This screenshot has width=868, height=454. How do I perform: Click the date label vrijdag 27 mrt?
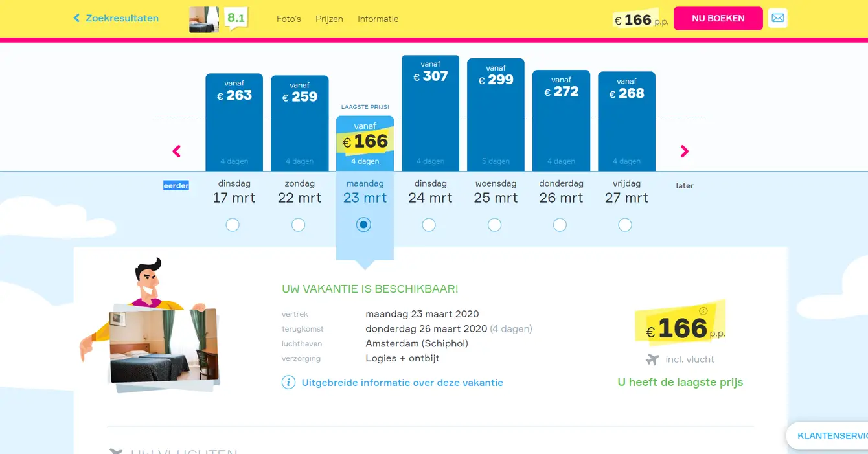(x=627, y=192)
